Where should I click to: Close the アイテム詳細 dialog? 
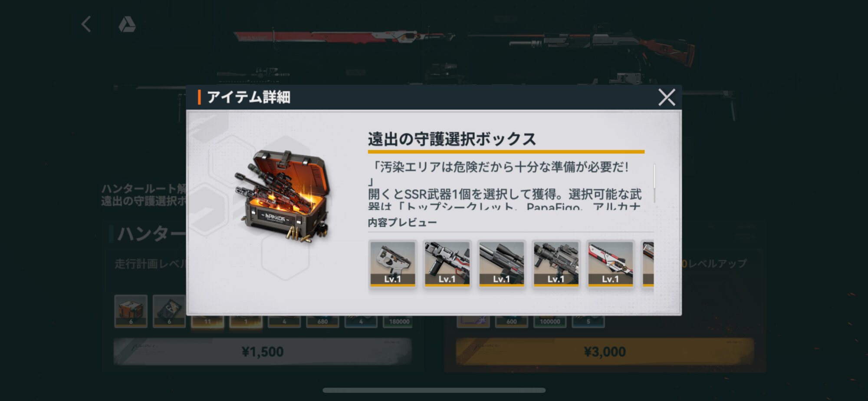tap(667, 97)
